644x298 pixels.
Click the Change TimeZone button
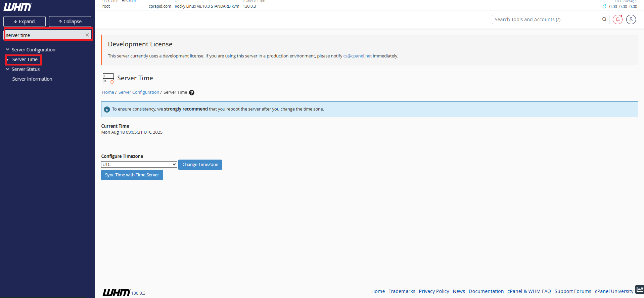200,165
